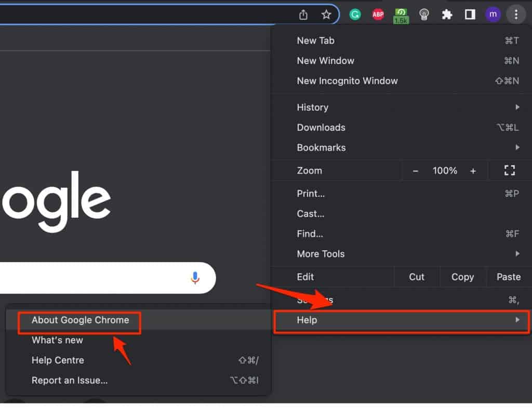Click Paste in the Edit row
The height and width of the screenshot is (418, 532).
(x=509, y=277)
